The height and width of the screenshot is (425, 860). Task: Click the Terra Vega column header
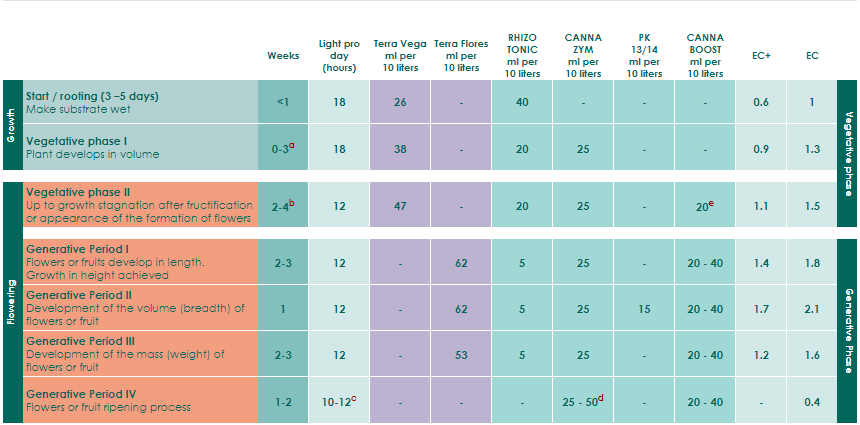(x=400, y=55)
